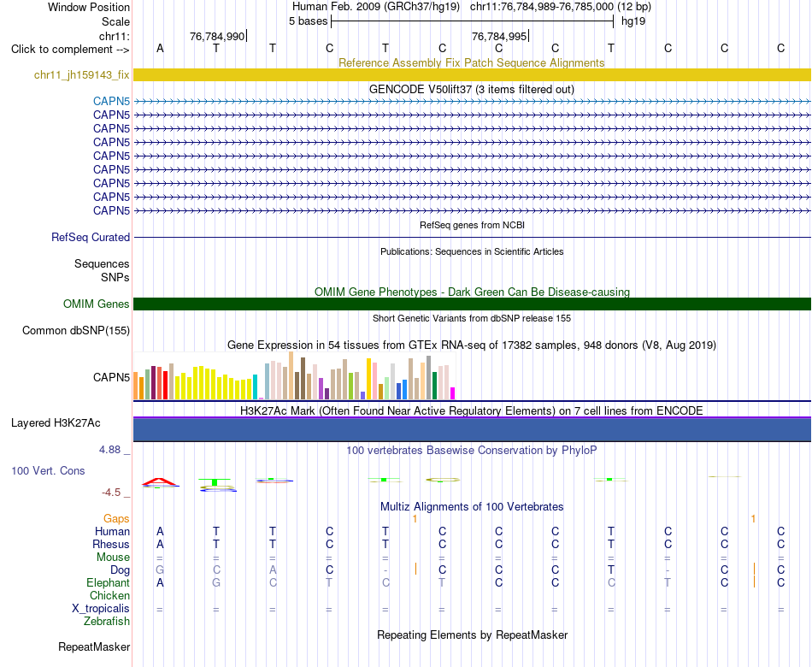
Task: Click the orange Gaps label
Action: coord(116,518)
